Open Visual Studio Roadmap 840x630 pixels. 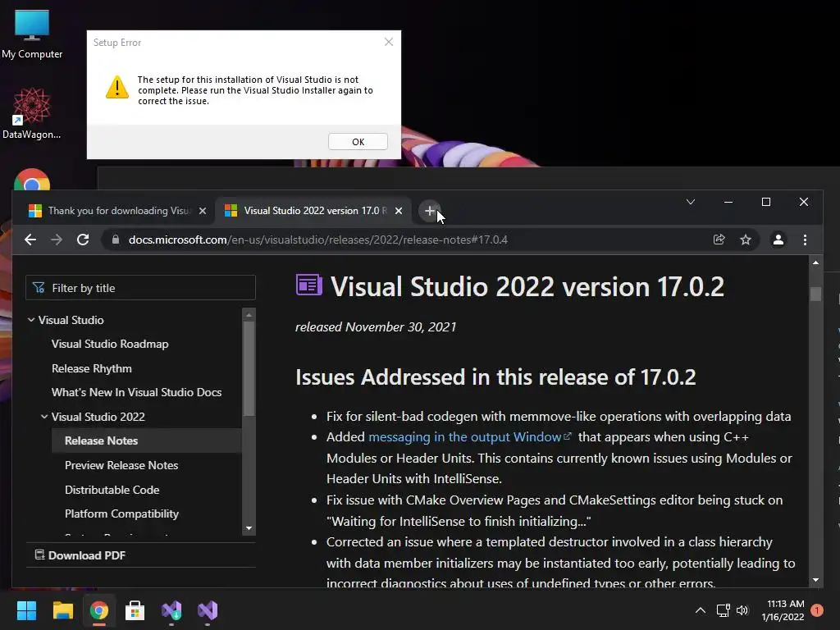110,344
